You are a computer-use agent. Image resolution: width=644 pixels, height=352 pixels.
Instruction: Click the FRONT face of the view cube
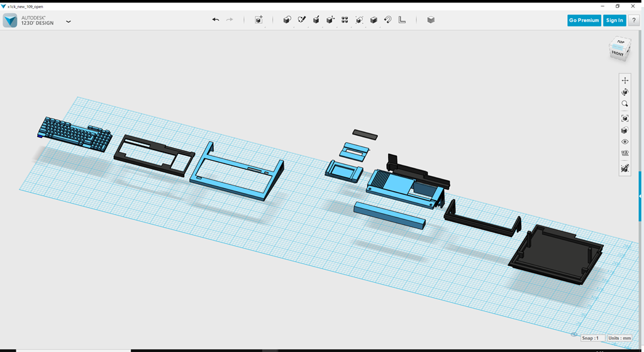(x=618, y=54)
